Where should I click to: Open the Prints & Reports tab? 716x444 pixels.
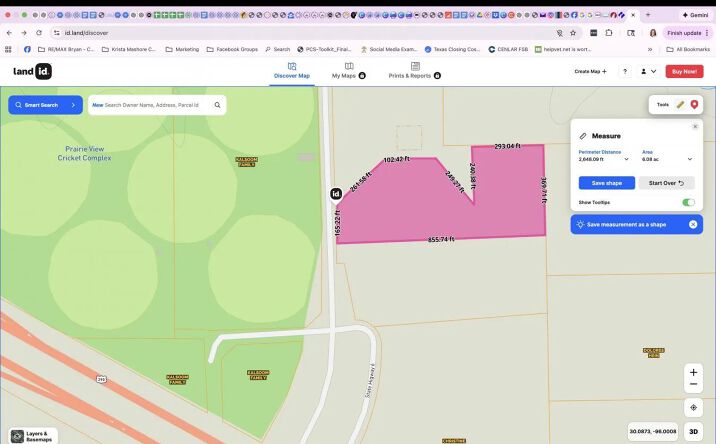[414, 70]
